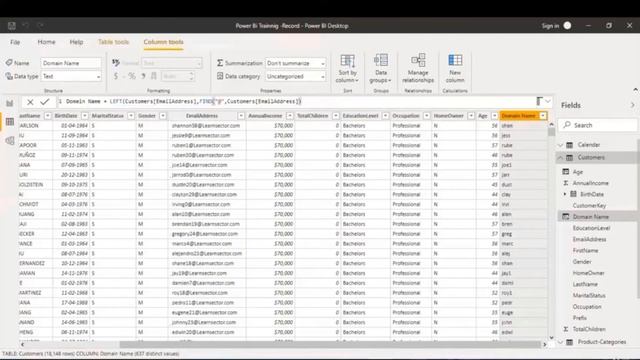640x360 pixels.
Task: Switch to the Help tab
Action: coord(76,42)
